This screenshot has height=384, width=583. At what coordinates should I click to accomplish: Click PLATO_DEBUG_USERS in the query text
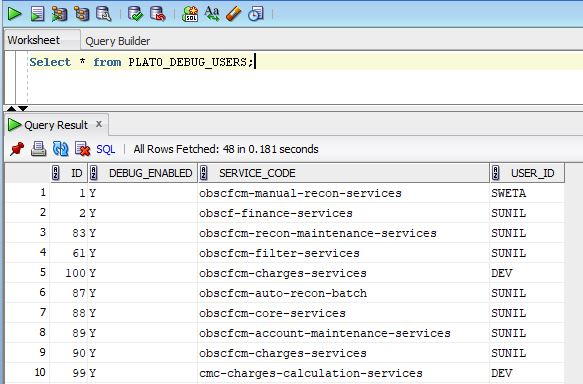(188, 62)
